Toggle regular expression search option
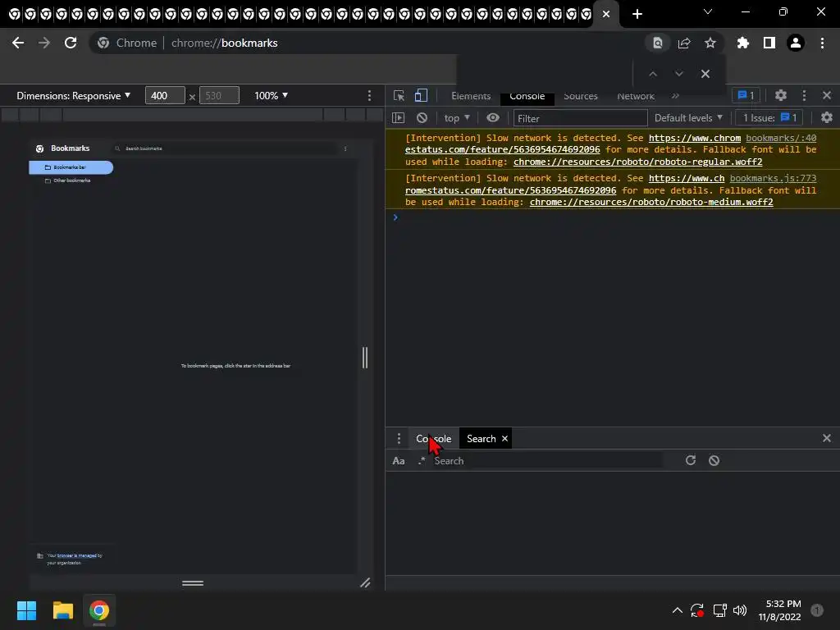840x630 pixels. coord(422,461)
